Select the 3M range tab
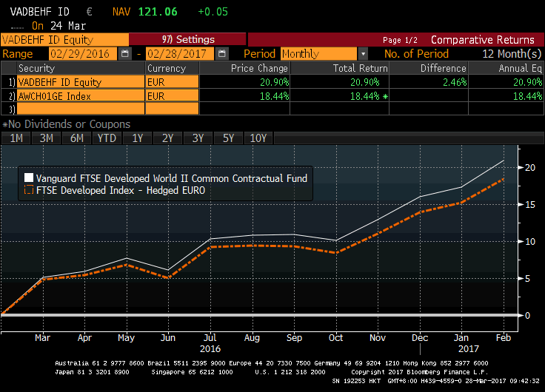Screen dimensions: 545x392 point(46,138)
